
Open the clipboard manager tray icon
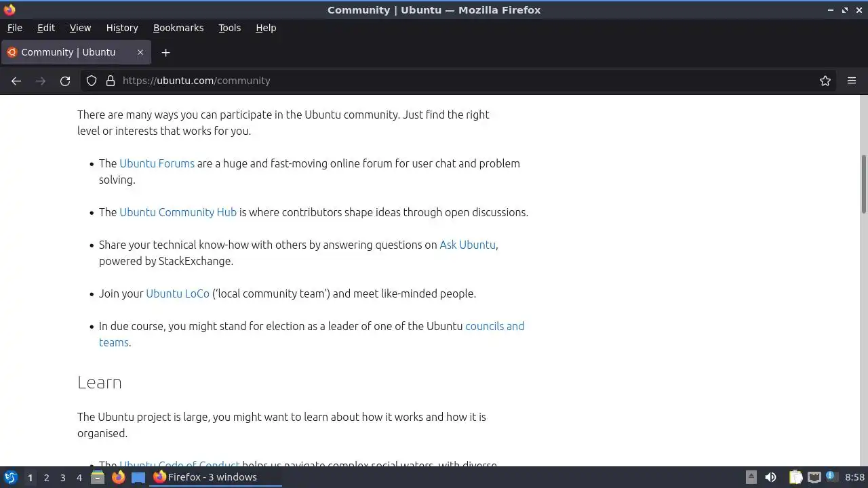(795, 477)
